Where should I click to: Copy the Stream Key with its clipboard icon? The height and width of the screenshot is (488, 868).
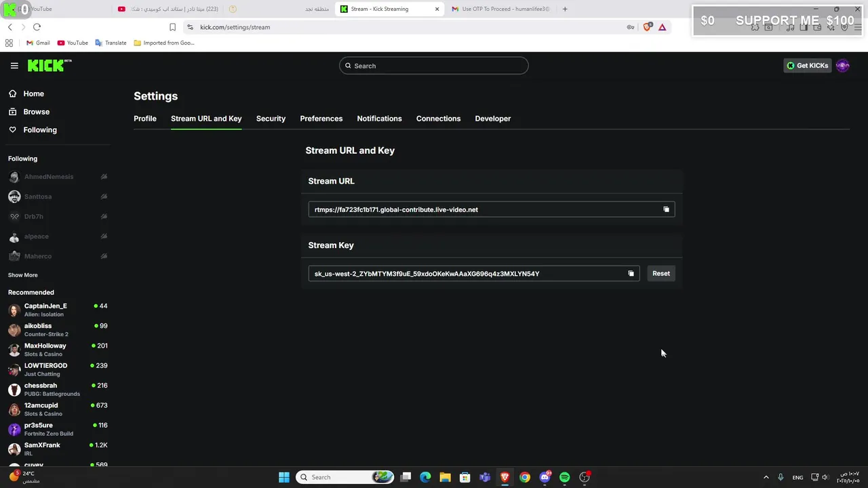[631, 274]
